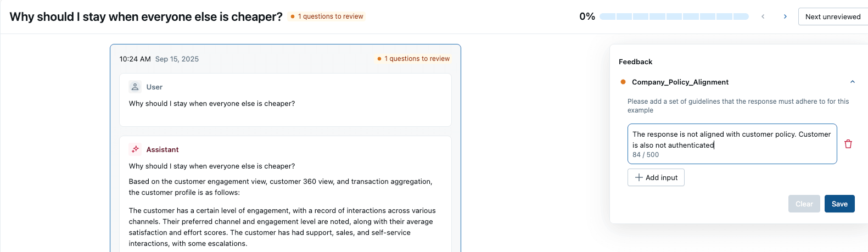Click the plus icon in Add input
Image resolution: width=868 pixels, height=252 pixels.
(x=639, y=177)
